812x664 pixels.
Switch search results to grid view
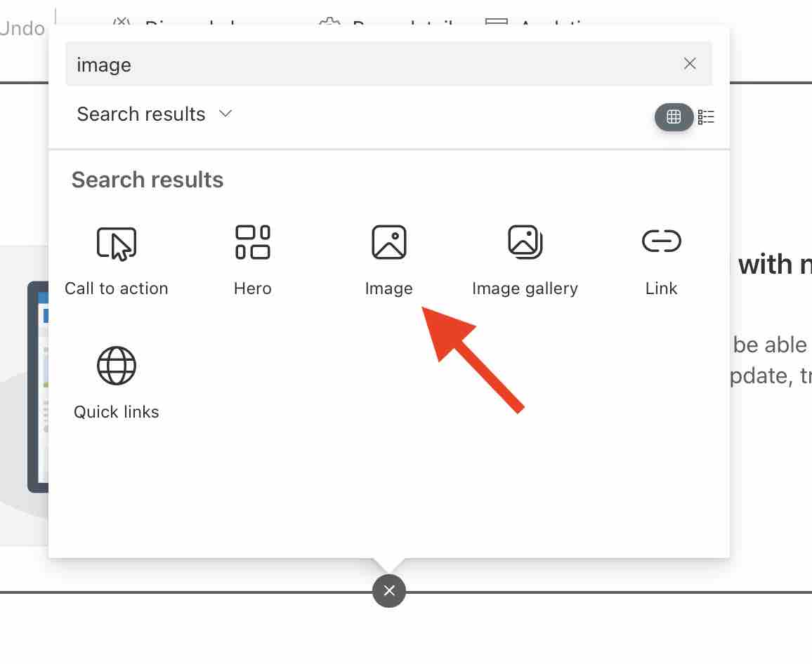[674, 117]
